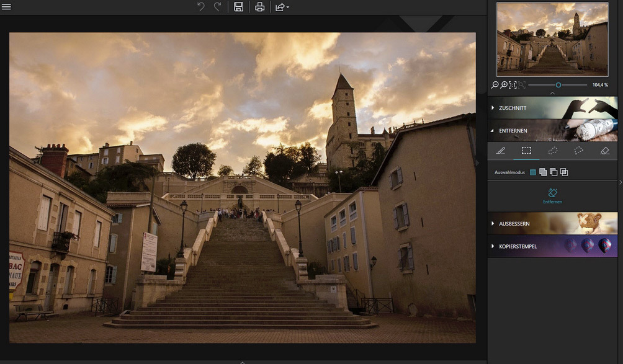
Task: Collapse the navigator preview with the up chevron
Action: 552,93
